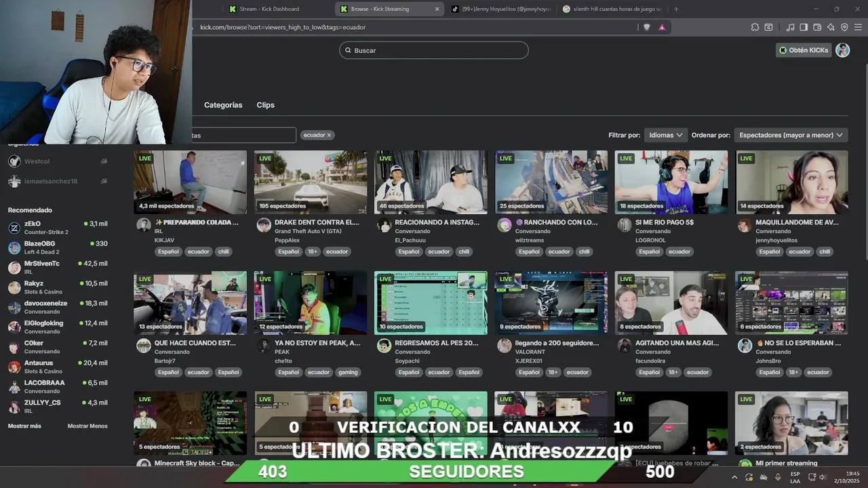Open Antaurus avatar in sidebar

click(x=14, y=367)
